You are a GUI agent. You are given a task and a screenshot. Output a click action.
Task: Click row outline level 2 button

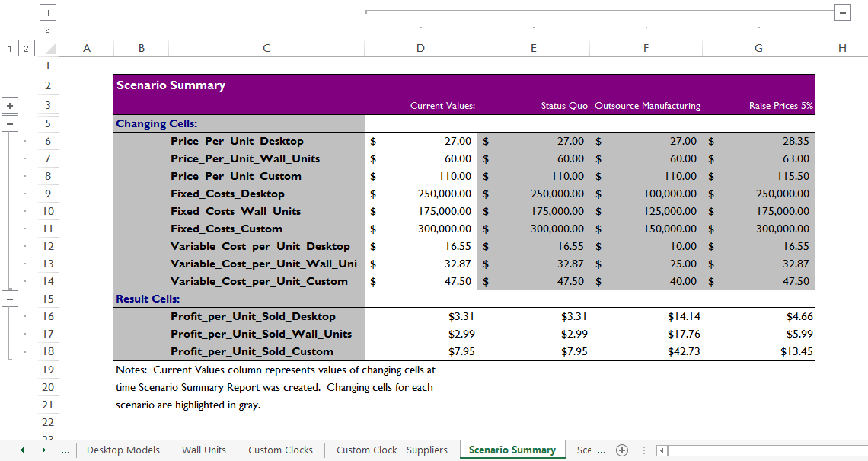point(24,47)
